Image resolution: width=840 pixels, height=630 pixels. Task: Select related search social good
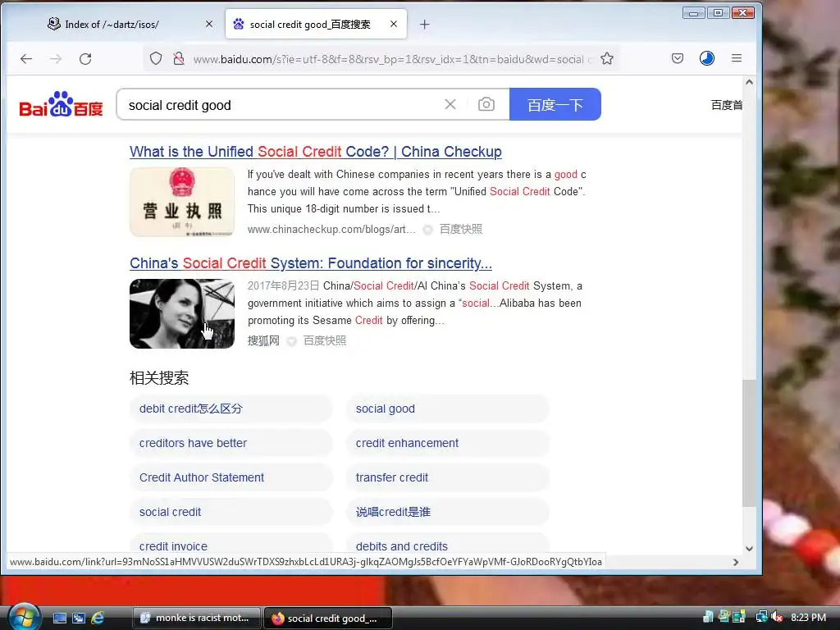pyautogui.click(x=447, y=409)
